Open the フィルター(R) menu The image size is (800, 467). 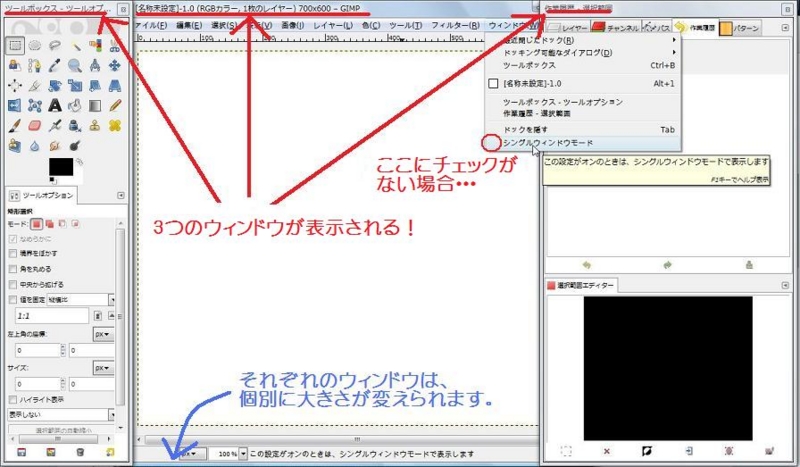coord(455,25)
